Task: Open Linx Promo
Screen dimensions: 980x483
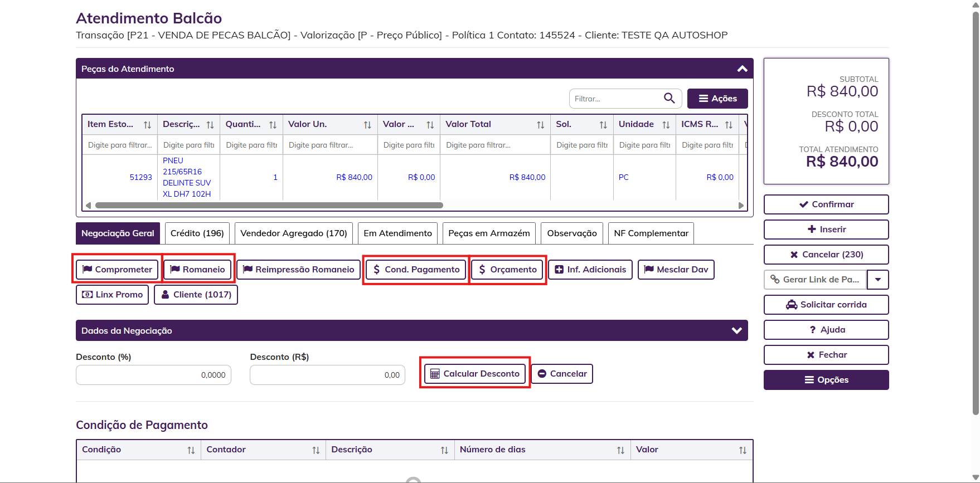Action: (112, 295)
